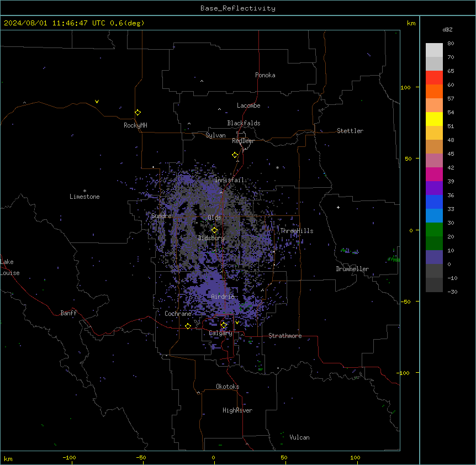Click the Base_Reflectivity title text
Viewport: 476px width, 465px height.
pos(238,8)
